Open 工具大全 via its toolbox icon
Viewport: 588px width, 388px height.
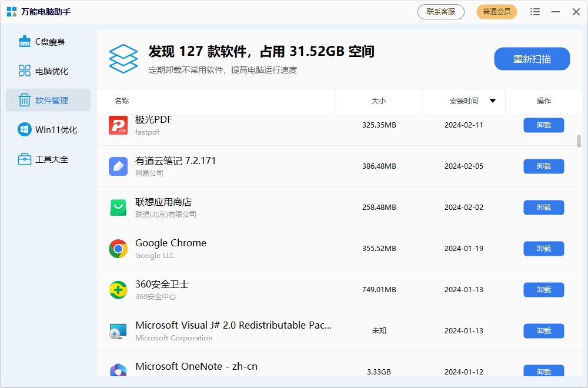24,159
